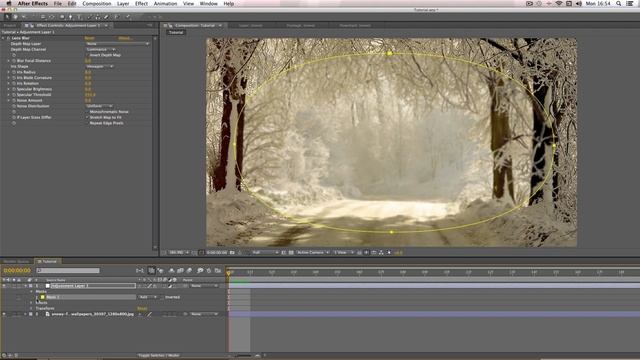Toggle the Repeat Edge Pixels checkbox
Image resolution: width=640 pixels, height=360 pixels.
(87, 123)
